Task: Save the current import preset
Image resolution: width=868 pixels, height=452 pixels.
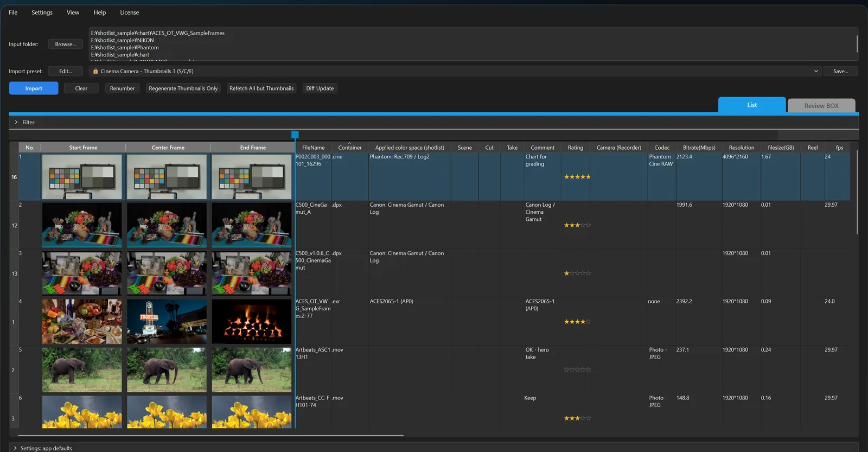Action: [x=840, y=71]
